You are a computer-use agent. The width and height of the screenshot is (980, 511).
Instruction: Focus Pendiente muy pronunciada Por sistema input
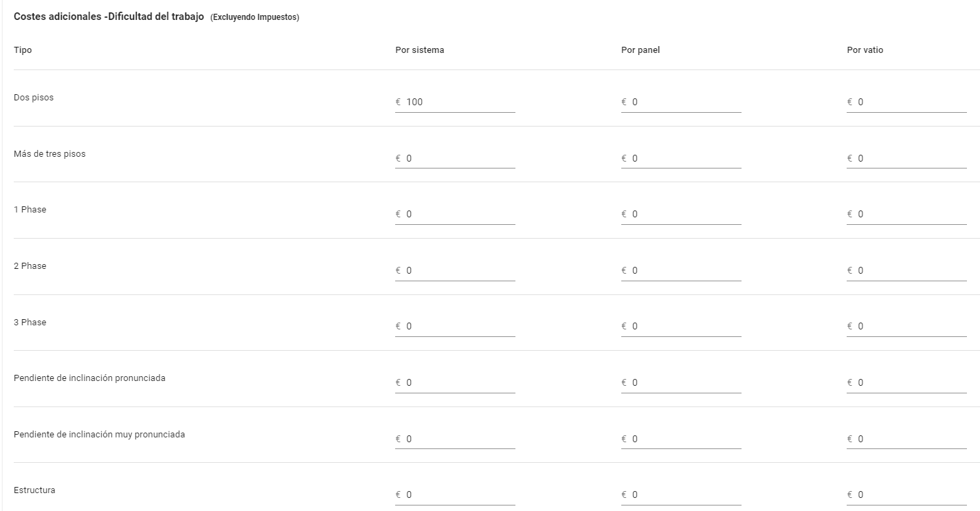pos(455,439)
